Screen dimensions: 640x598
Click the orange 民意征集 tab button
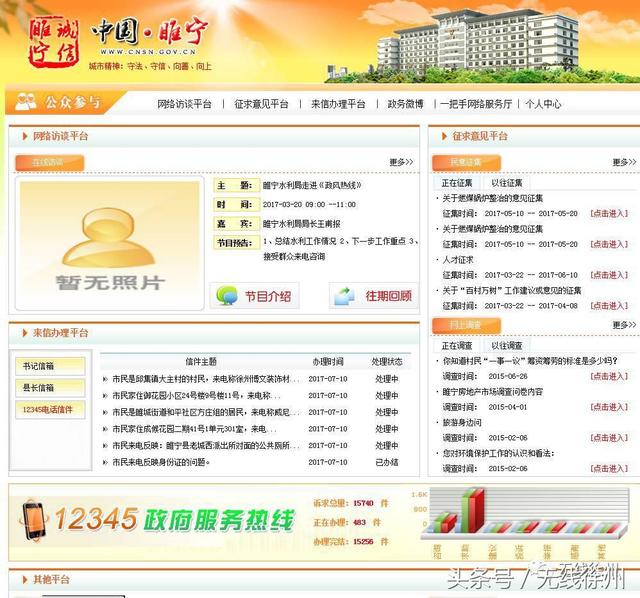(x=466, y=162)
